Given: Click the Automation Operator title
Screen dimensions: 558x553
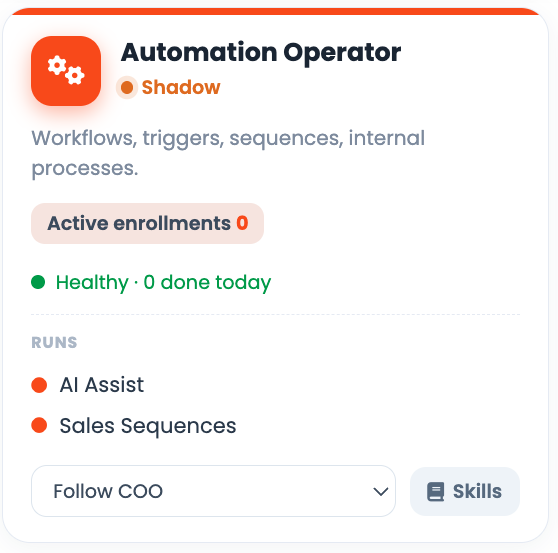Looking at the screenshot, I should (x=261, y=53).
